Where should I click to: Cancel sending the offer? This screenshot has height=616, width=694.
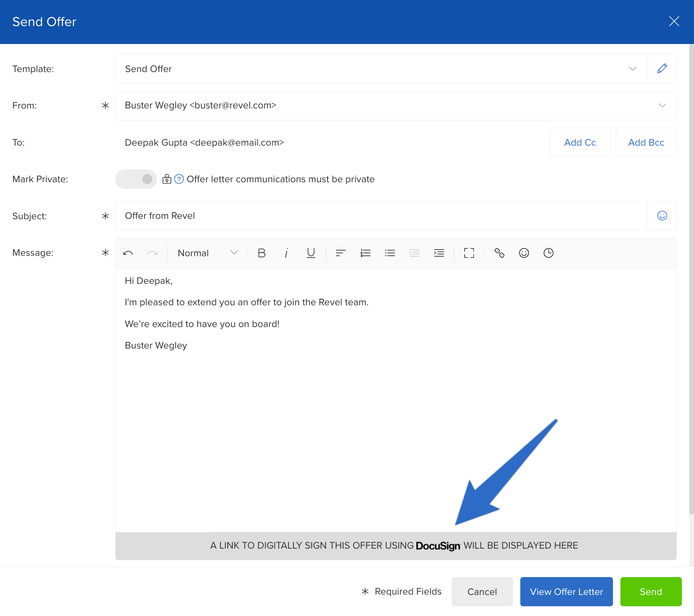482,592
